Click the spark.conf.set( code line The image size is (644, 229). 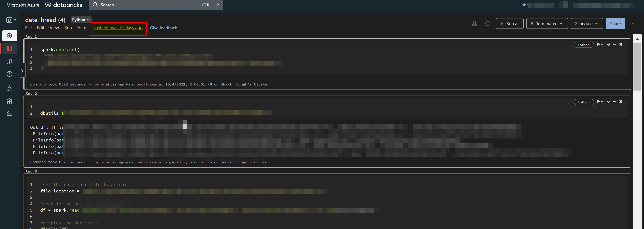coord(60,50)
